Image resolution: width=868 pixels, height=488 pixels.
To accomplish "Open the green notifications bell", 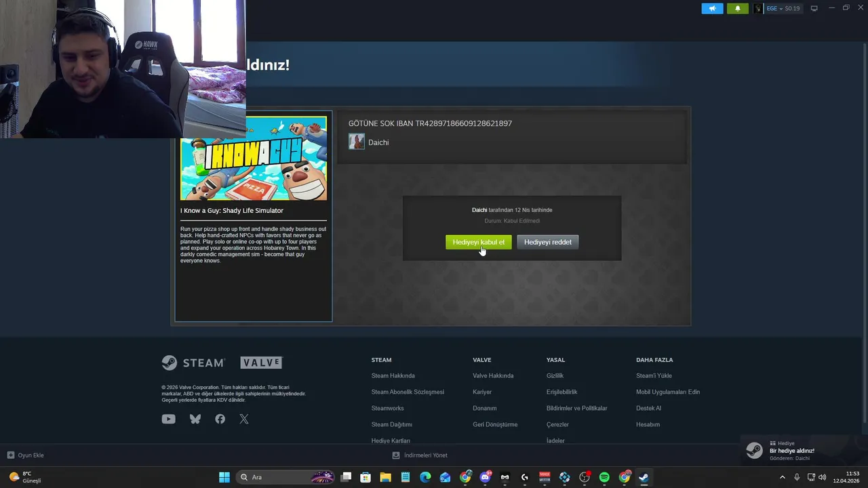I will pos(738,8).
